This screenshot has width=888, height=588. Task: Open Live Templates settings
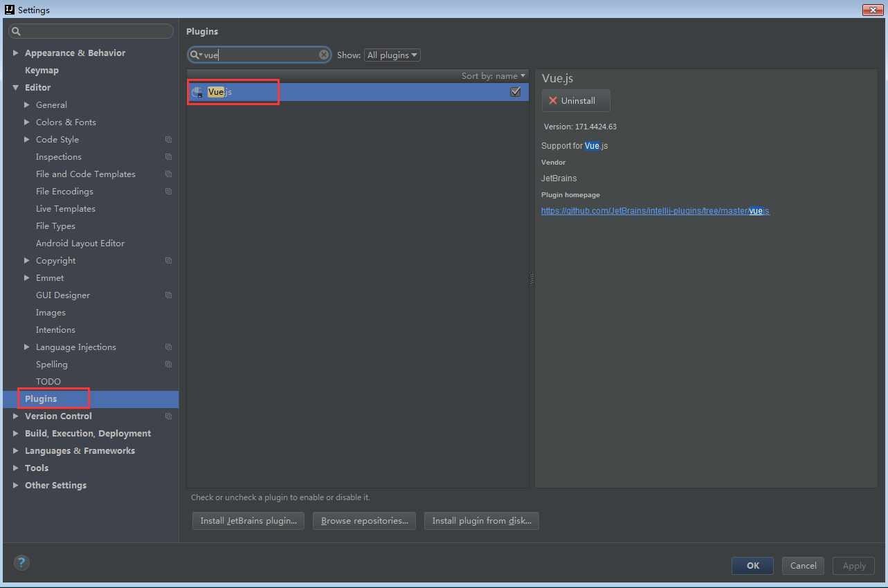click(66, 209)
